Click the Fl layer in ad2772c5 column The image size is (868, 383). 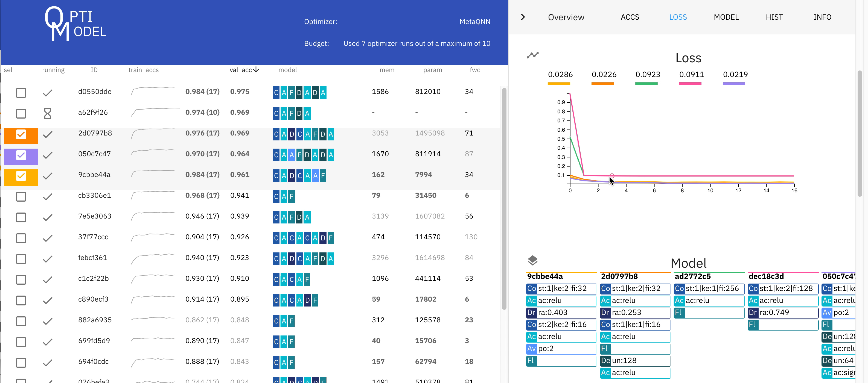tap(709, 313)
